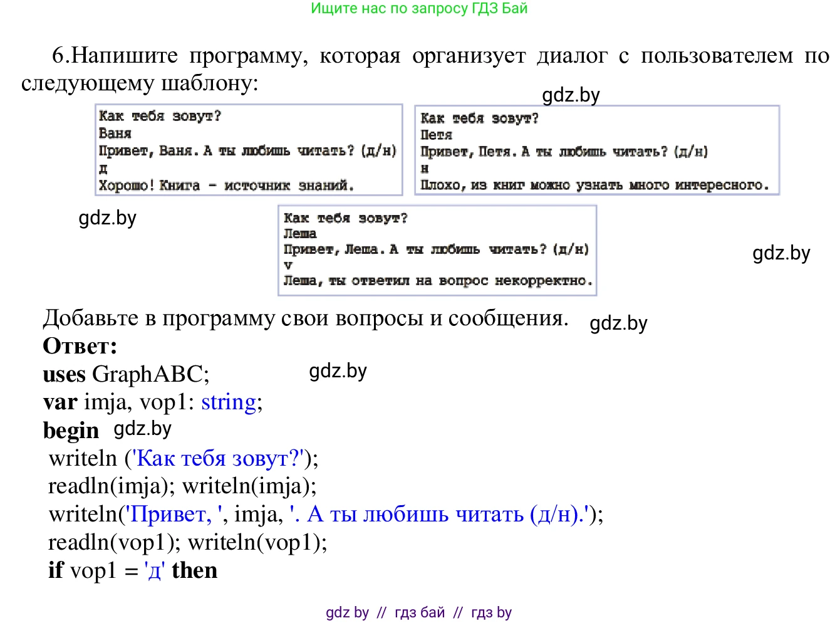This screenshot has height=623, width=840.
Task: Select the gdz.by link under the Леша dialog
Action: [x=108, y=217]
